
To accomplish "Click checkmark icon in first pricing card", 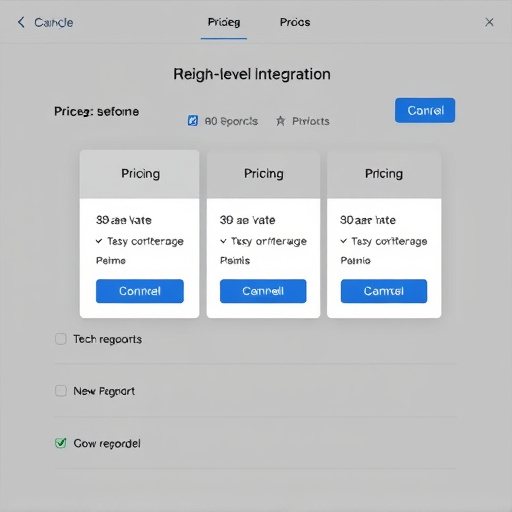I will click(99, 241).
